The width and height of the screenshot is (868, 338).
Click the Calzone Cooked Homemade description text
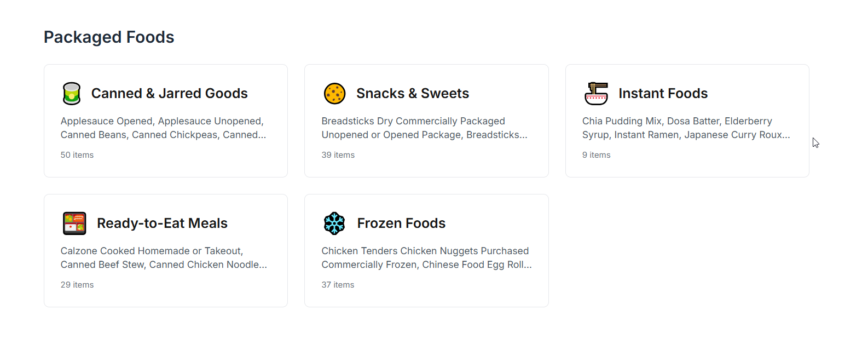tap(164, 258)
